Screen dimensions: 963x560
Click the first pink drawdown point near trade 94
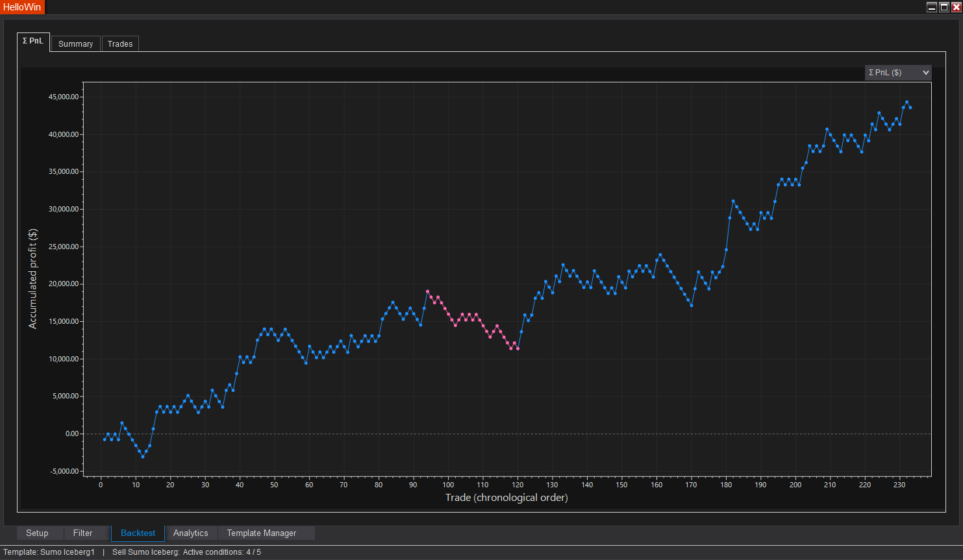coord(427,291)
